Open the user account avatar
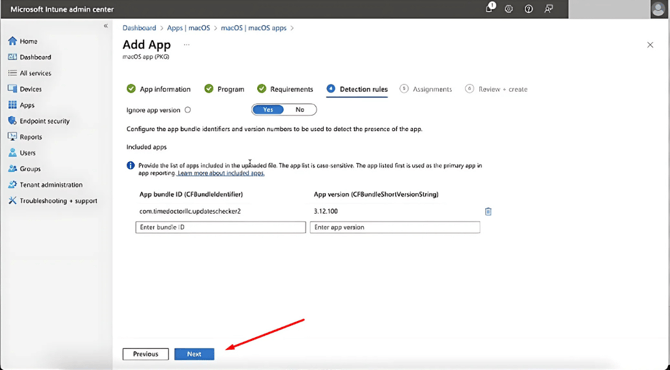Image resolution: width=670 pixels, height=370 pixels. (x=659, y=9)
